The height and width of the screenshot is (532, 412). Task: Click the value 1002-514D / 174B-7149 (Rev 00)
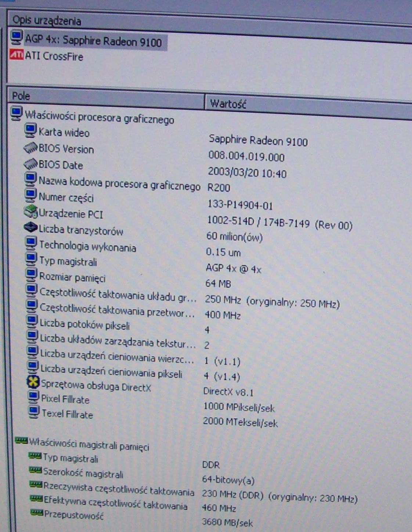(x=280, y=222)
